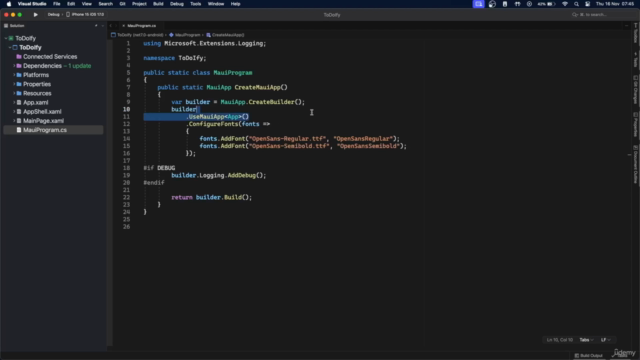Click the MainPage.xaml file icon

(19, 121)
